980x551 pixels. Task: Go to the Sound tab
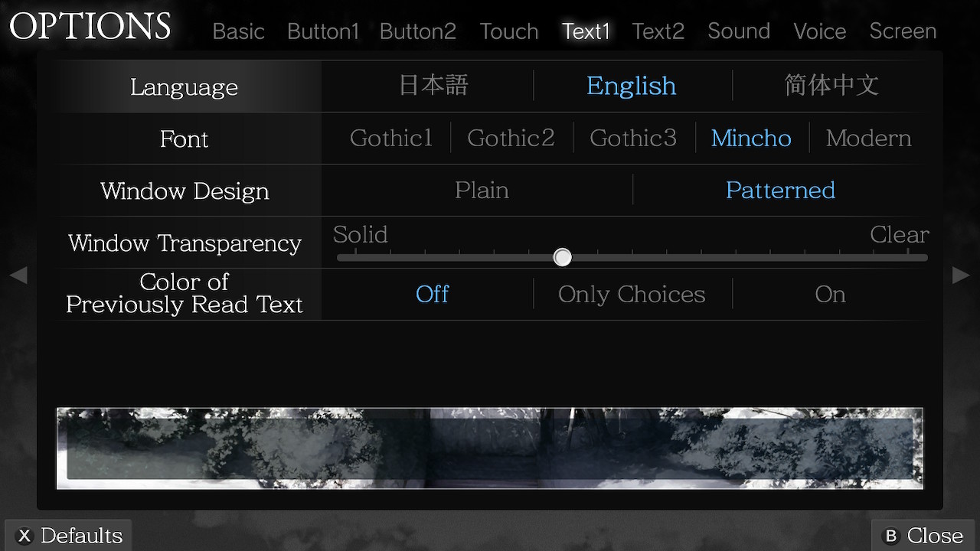coord(738,31)
